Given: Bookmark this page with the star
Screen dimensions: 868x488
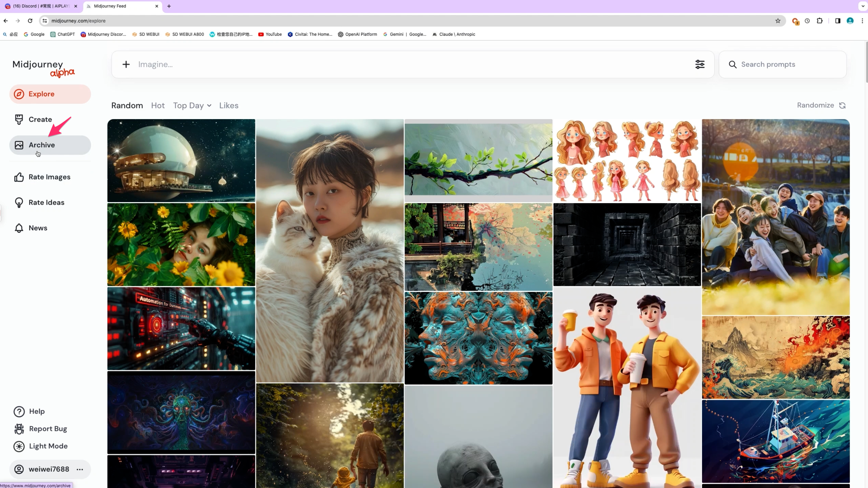Looking at the screenshot, I should (778, 21).
